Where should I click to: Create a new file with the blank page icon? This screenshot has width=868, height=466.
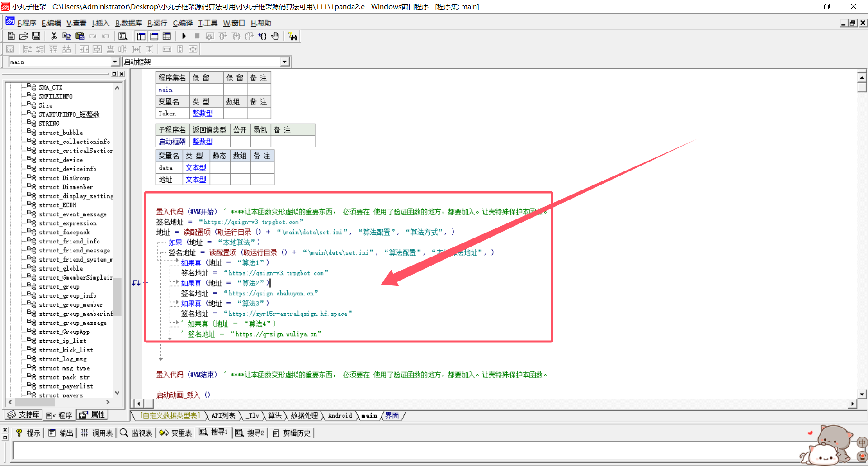click(x=11, y=36)
